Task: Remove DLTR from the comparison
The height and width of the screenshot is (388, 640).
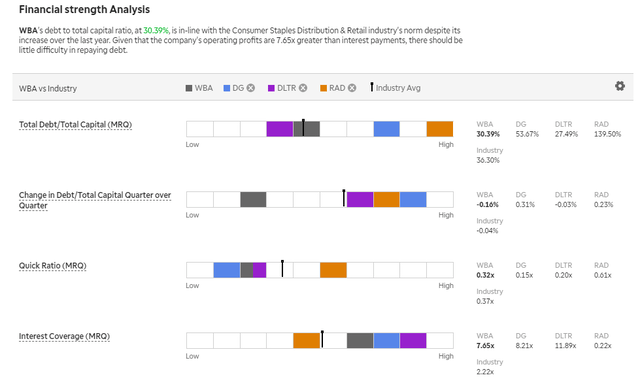Action: [x=303, y=88]
